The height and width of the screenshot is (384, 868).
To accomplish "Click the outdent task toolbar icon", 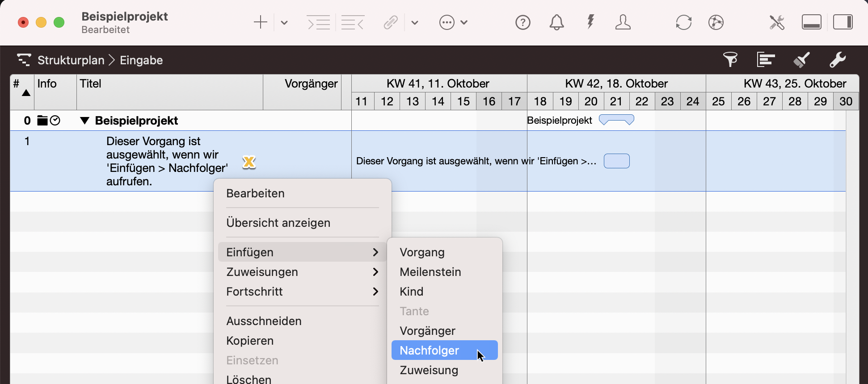I will [x=352, y=22].
